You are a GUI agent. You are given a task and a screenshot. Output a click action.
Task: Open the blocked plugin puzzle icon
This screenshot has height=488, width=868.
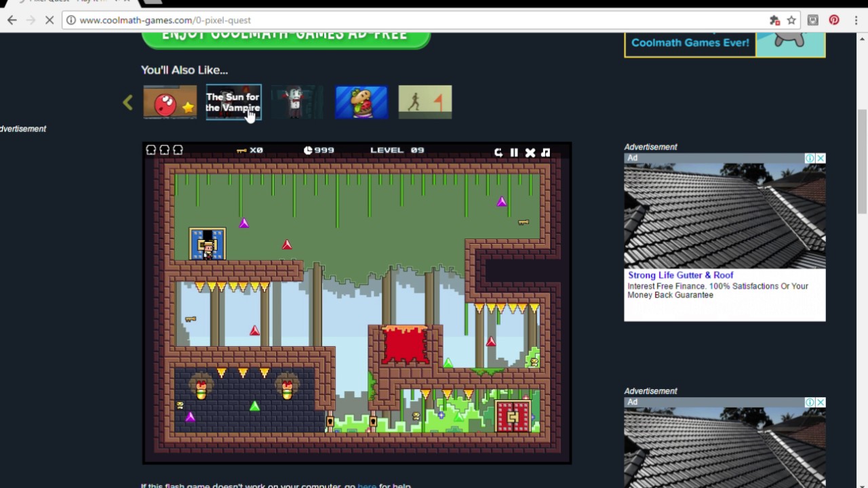pos(775,20)
